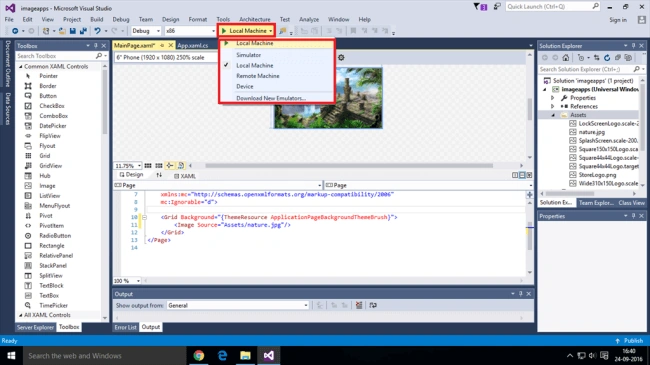The height and width of the screenshot is (365, 650).
Task: Collapse the Assets folder node
Action: (553, 115)
